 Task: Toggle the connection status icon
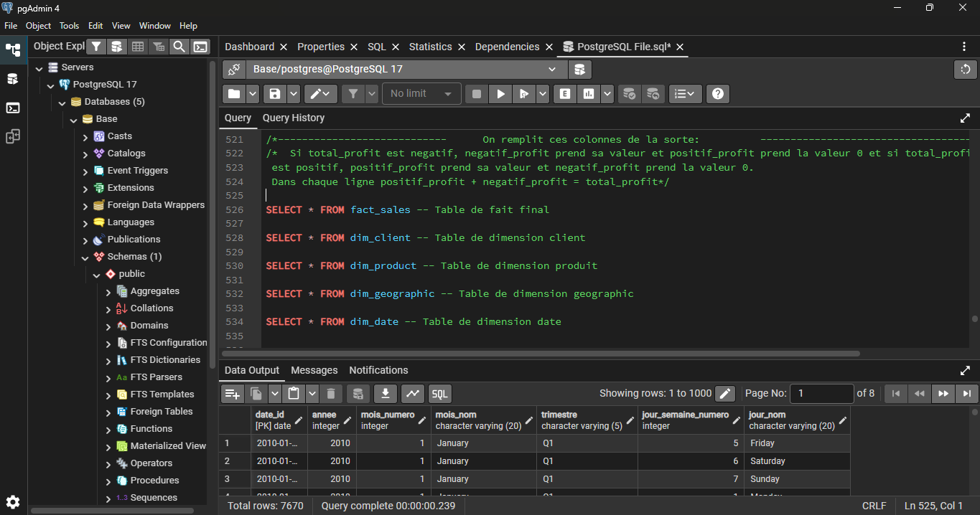tap(234, 70)
